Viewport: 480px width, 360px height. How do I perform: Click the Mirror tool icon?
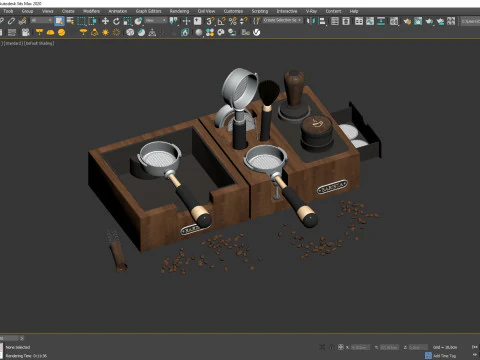click(311, 21)
